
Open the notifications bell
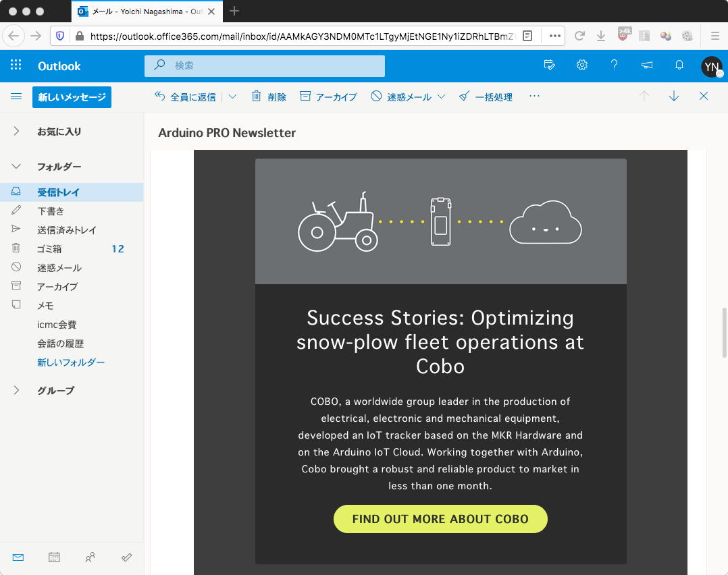[679, 65]
